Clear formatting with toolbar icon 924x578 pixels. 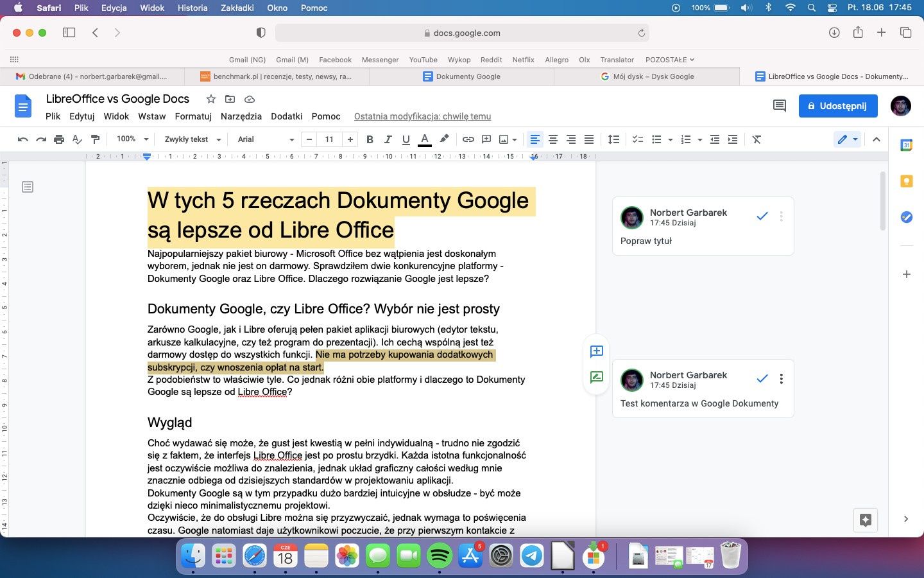click(x=757, y=139)
